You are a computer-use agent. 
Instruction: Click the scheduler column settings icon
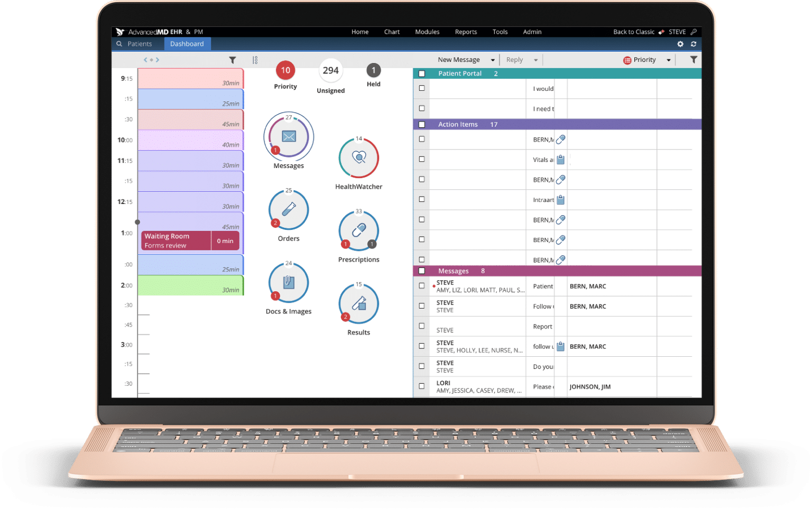255,60
